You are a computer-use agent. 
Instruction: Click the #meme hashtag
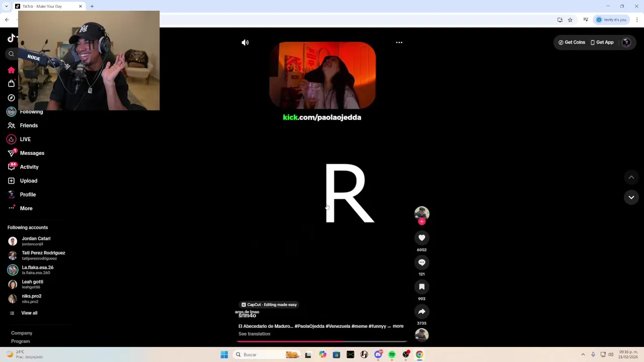pos(359,326)
